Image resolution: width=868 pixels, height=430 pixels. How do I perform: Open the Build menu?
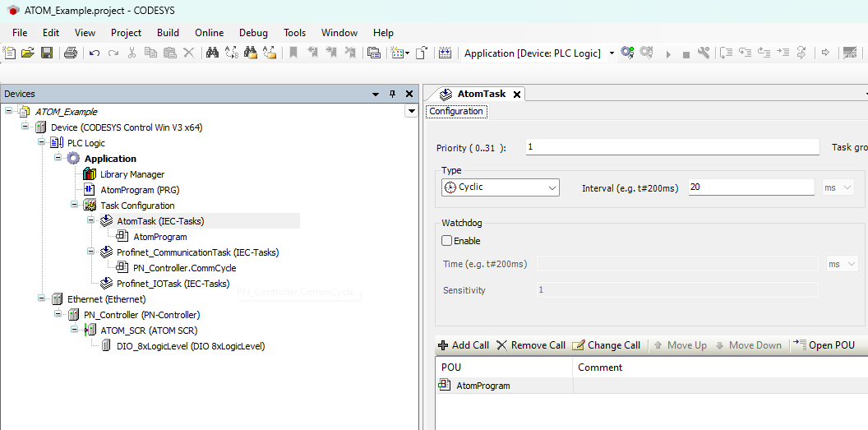coord(168,33)
